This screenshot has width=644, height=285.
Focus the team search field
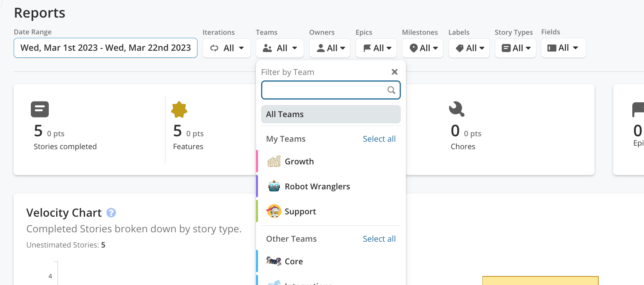(331, 90)
